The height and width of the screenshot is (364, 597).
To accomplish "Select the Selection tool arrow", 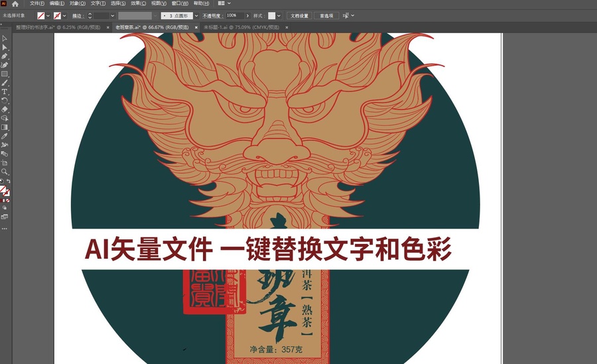I will pos(5,38).
